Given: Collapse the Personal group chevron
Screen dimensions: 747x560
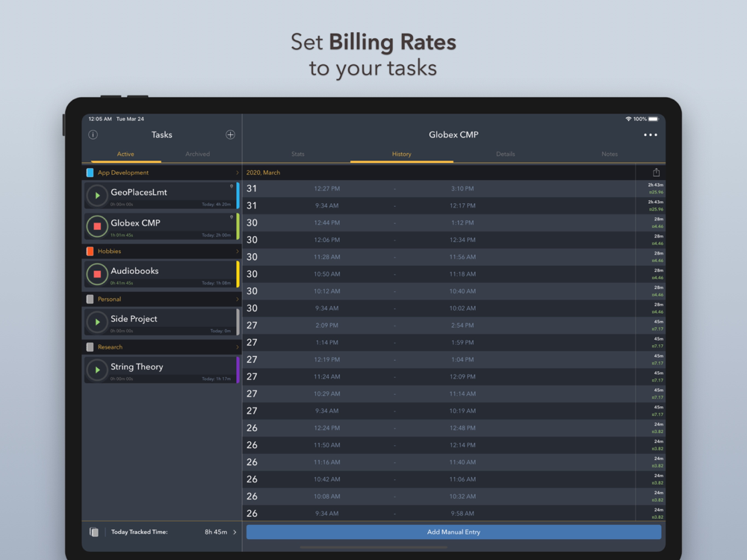Looking at the screenshot, I should click(238, 299).
